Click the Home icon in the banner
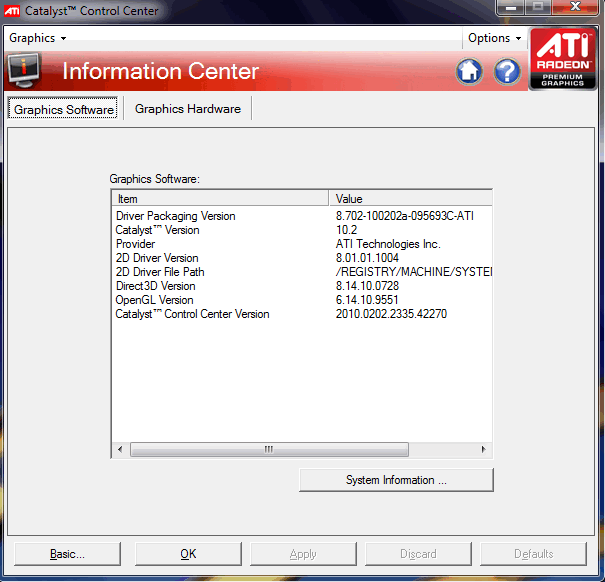605x582 pixels. point(469,71)
